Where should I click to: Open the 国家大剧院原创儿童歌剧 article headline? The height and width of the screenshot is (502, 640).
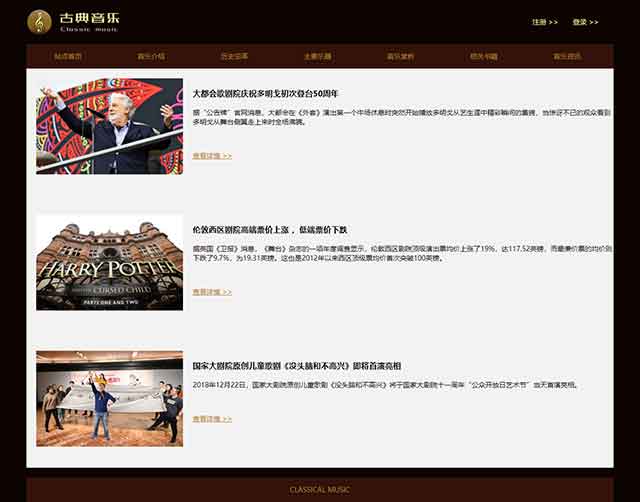(296, 366)
